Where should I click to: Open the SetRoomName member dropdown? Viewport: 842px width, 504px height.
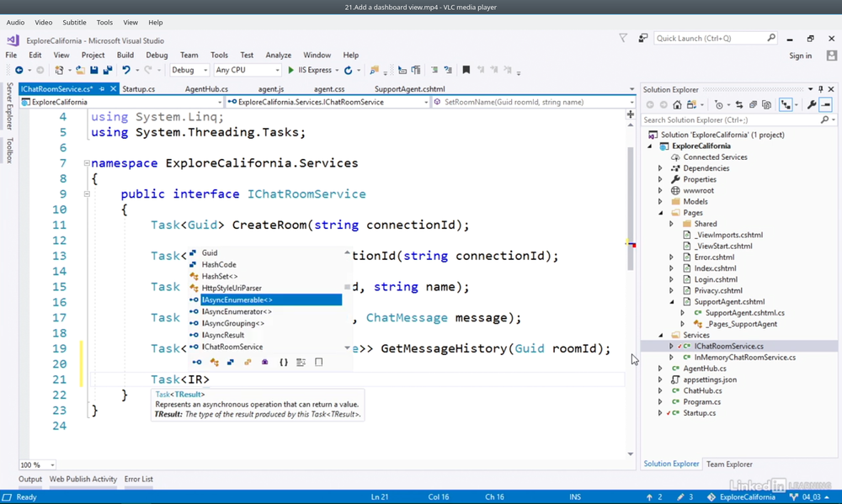(x=534, y=102)
